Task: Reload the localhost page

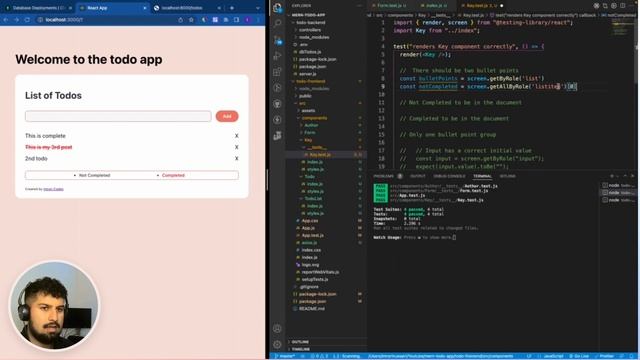Action: tap(27, 20)
